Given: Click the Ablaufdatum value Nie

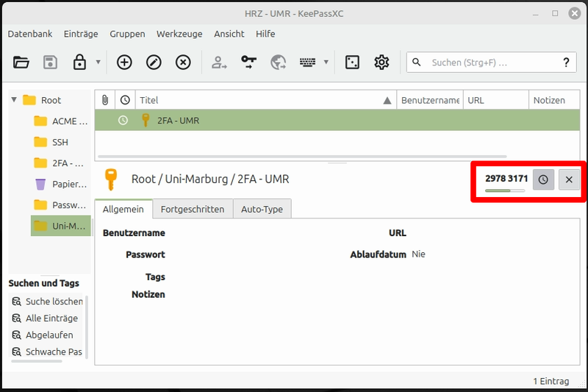Looking at the screenshot, I should (418, 254).
